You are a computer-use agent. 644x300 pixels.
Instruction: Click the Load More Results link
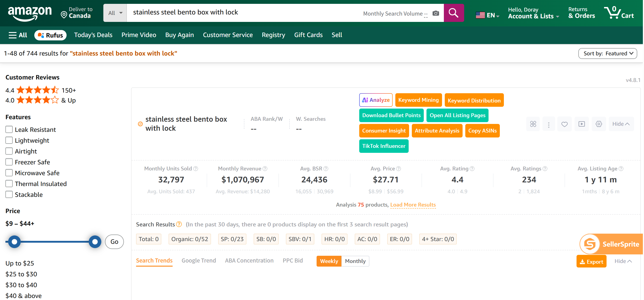pos(413,205)
